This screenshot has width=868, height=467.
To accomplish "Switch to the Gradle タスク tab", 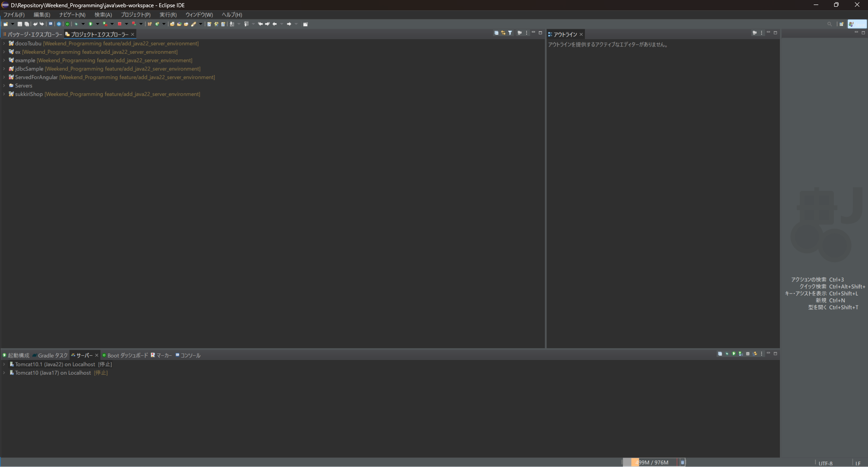I will [50, 355].
